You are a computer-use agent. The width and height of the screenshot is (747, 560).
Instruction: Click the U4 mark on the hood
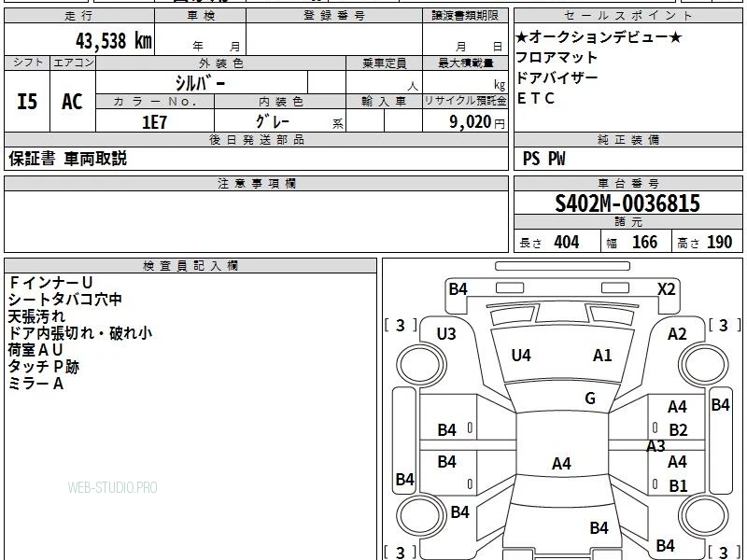point(521,356)
